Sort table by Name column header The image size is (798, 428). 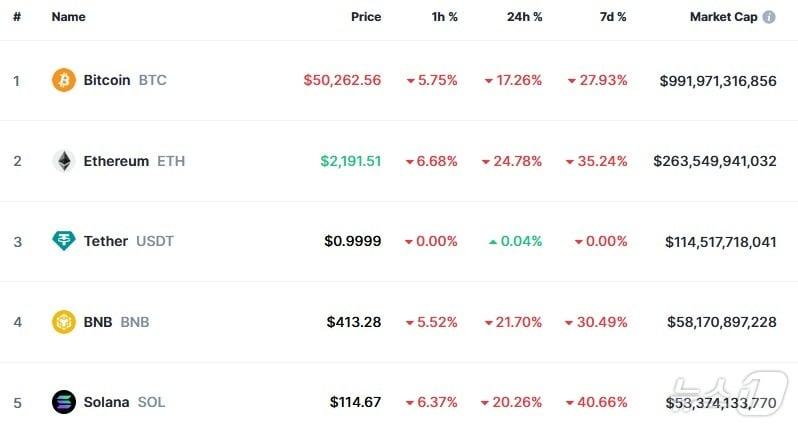point(68,17)
